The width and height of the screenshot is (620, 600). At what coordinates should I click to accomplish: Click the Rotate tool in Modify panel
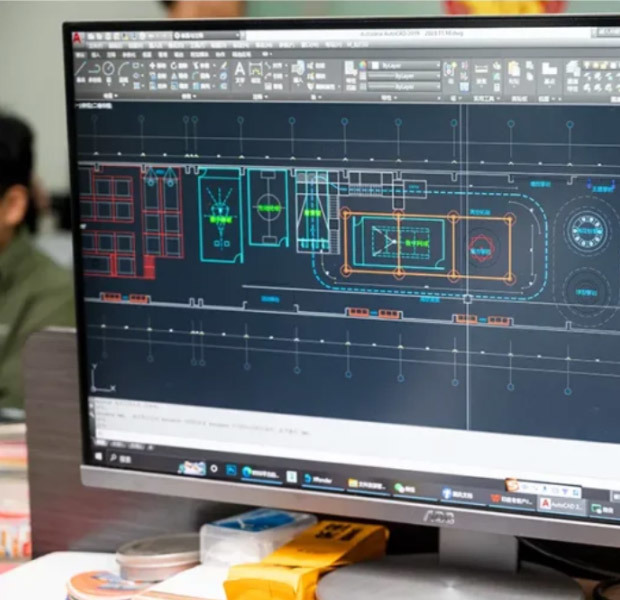point(179,66)
